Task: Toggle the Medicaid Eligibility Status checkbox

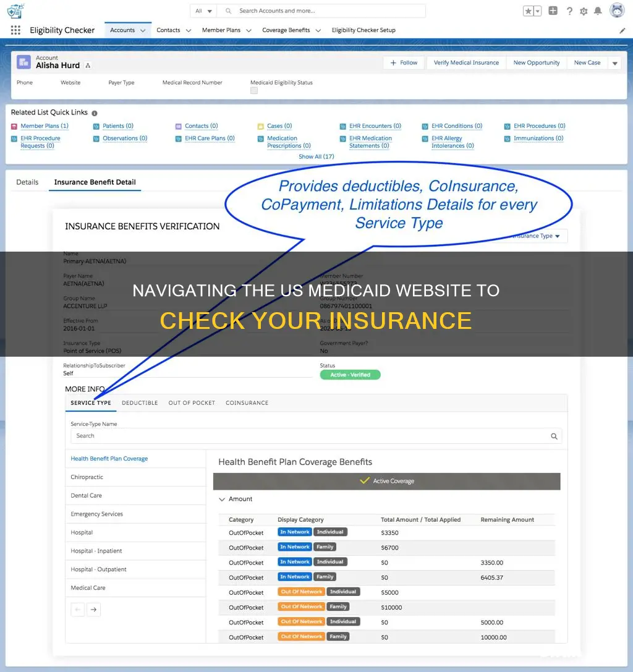Action: pyautogui.click(x=254, y=90)
